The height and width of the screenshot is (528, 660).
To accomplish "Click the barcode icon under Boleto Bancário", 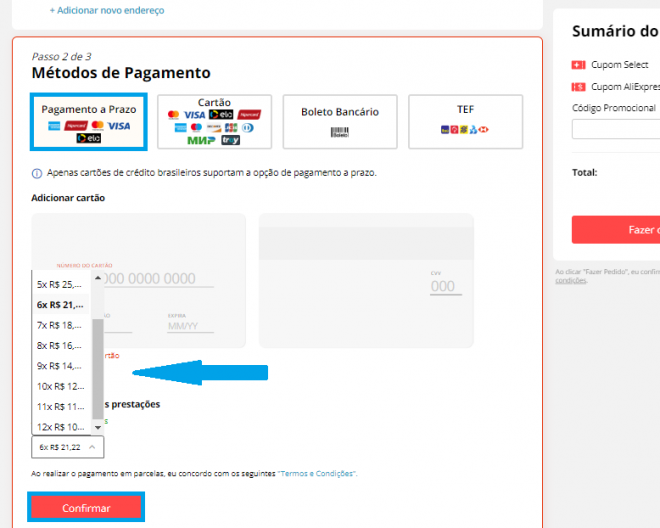I will point(340,132).
